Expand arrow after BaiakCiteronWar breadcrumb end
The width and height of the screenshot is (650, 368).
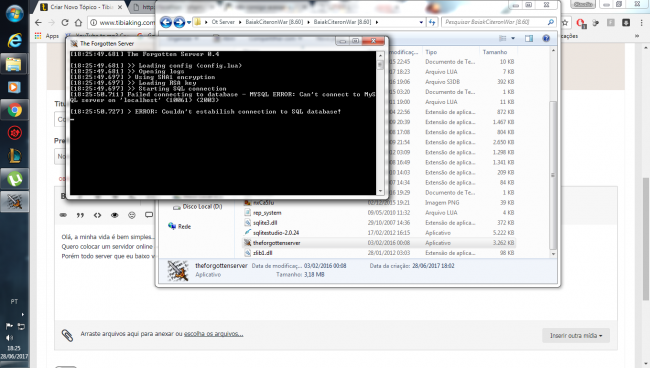(377, 22)
